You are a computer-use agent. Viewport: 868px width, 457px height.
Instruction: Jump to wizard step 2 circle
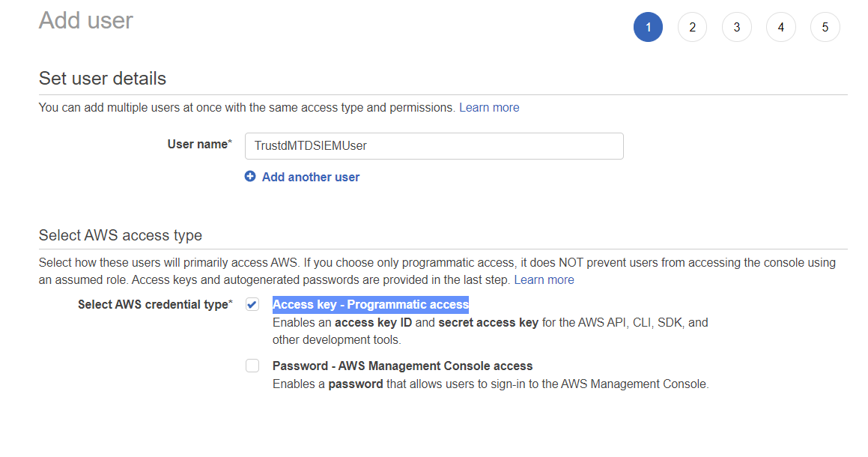(693, 27)
